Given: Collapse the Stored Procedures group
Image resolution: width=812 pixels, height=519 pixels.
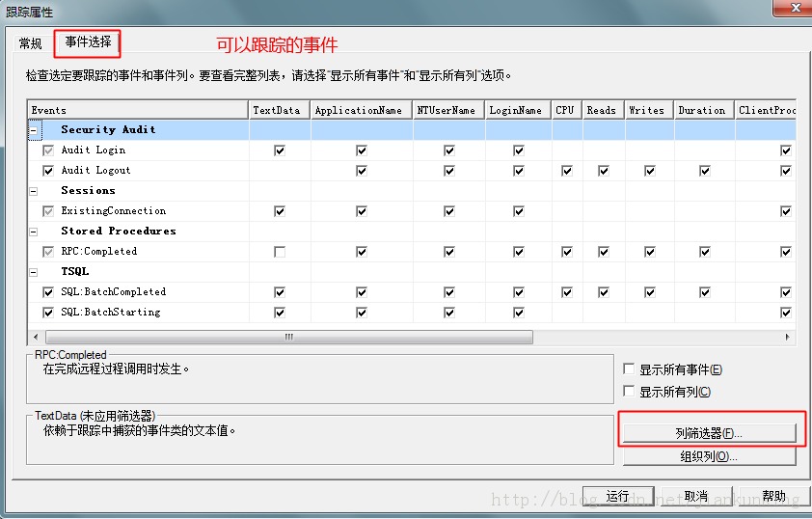Looking at the screenshot, I should tap(35, 232).
